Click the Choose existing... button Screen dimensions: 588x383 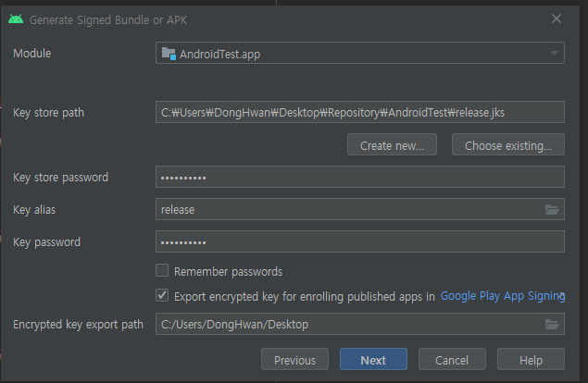pyautogui.click(x=508, y=144)
